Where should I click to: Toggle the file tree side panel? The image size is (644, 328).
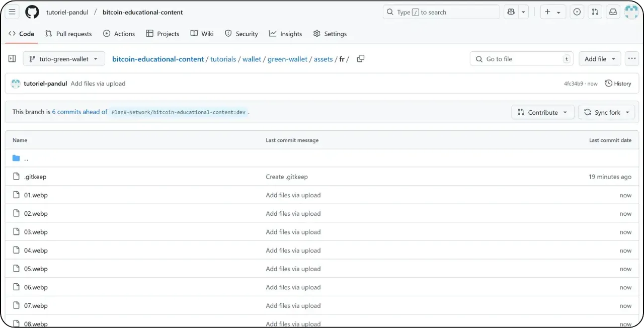[x=12, y=59]
